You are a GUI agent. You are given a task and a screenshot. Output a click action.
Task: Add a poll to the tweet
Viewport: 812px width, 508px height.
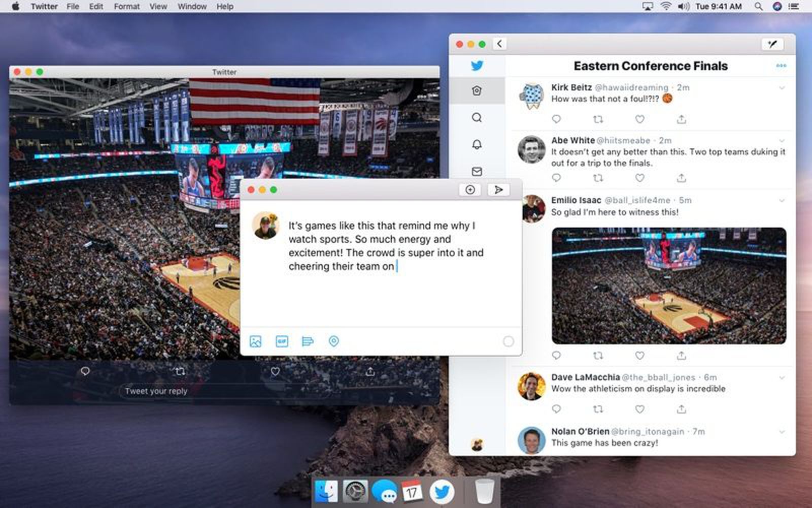[x=308, y=342]
